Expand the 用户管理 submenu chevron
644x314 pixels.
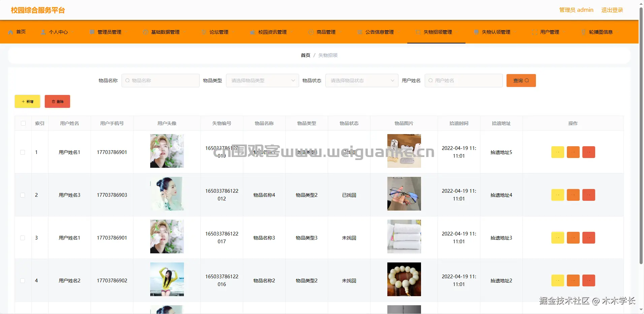565,32
